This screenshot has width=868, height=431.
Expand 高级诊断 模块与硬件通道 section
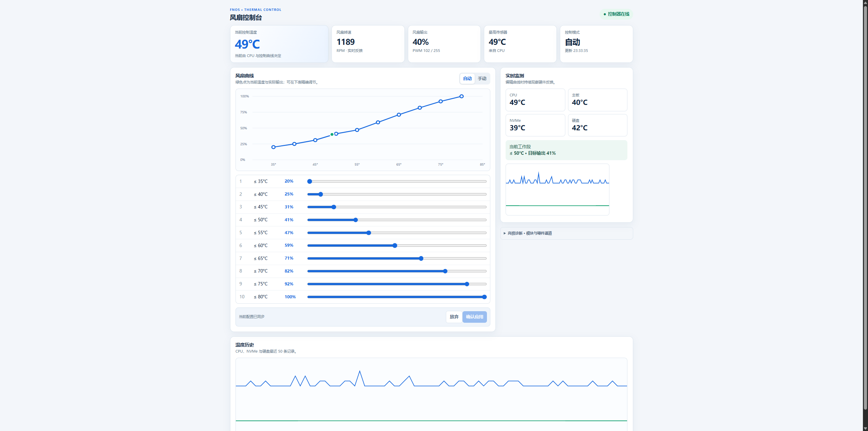coord(566,233)
